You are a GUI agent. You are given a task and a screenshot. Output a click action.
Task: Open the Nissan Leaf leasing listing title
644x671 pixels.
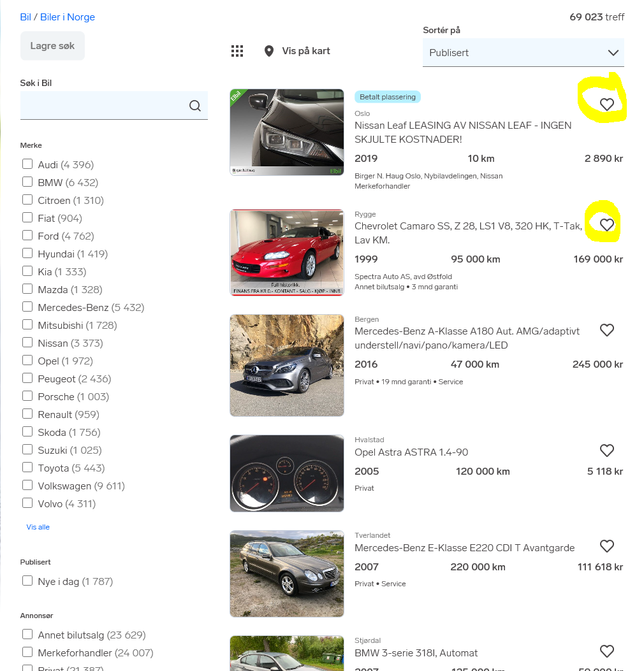pos(463,133)
